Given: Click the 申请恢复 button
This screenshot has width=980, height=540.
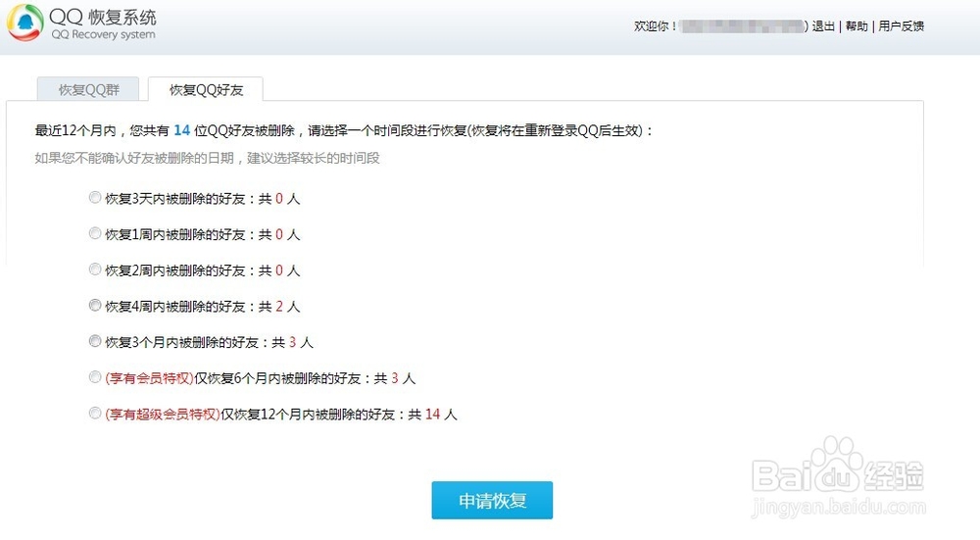Looking at the screenshot, I should (x=492, y=500).
